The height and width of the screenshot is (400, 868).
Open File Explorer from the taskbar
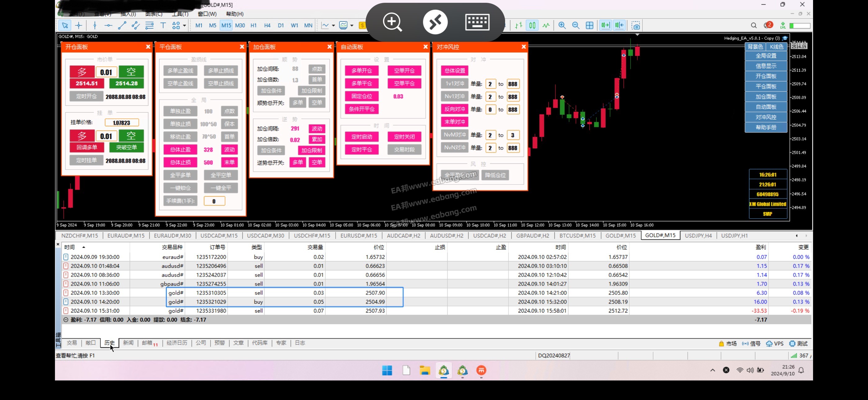(x=425, y=370)
